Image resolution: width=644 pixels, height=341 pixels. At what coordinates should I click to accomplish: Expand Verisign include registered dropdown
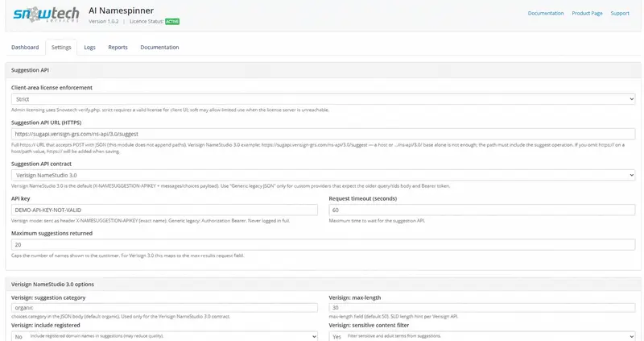coord(164,336)
